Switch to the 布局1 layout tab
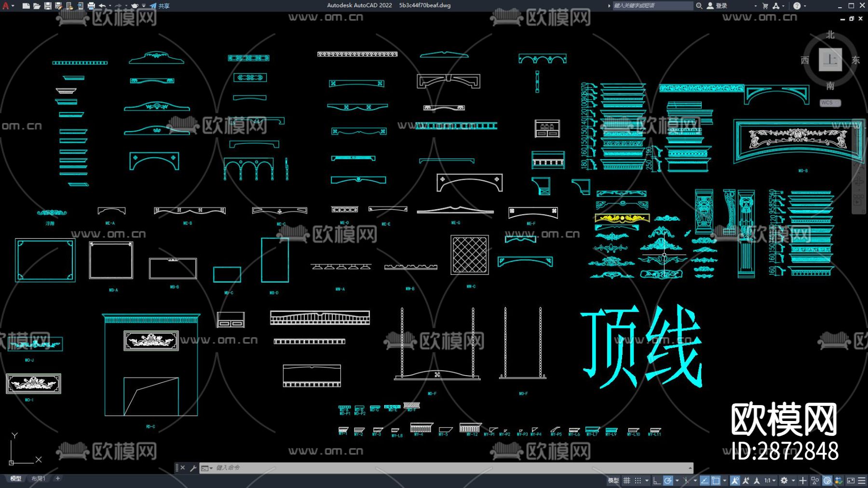868x488 pixels. [38, 479]
